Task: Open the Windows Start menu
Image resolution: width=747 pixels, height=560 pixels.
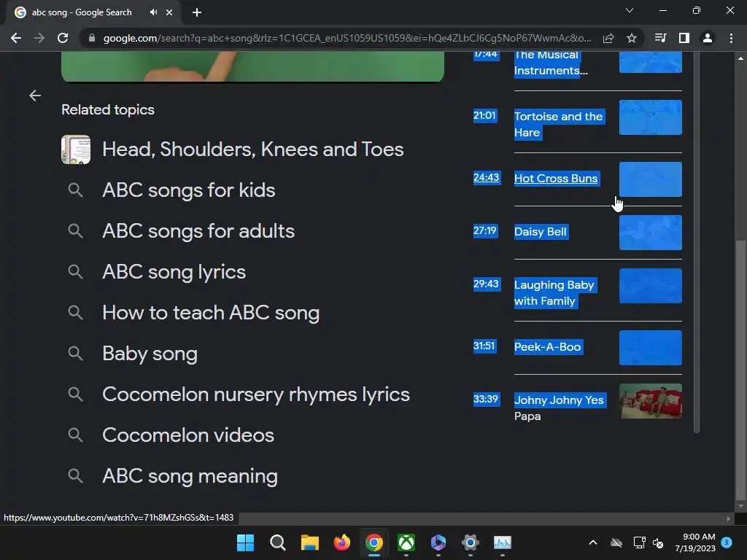Action: 245,542
